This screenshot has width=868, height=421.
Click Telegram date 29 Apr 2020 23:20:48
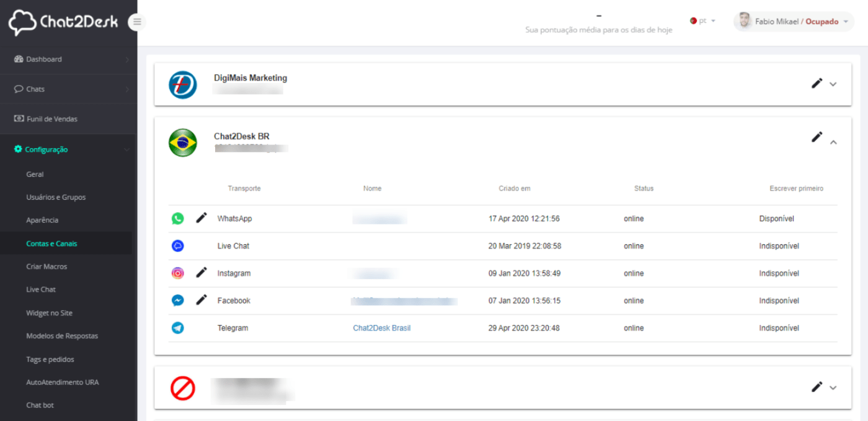525,328
